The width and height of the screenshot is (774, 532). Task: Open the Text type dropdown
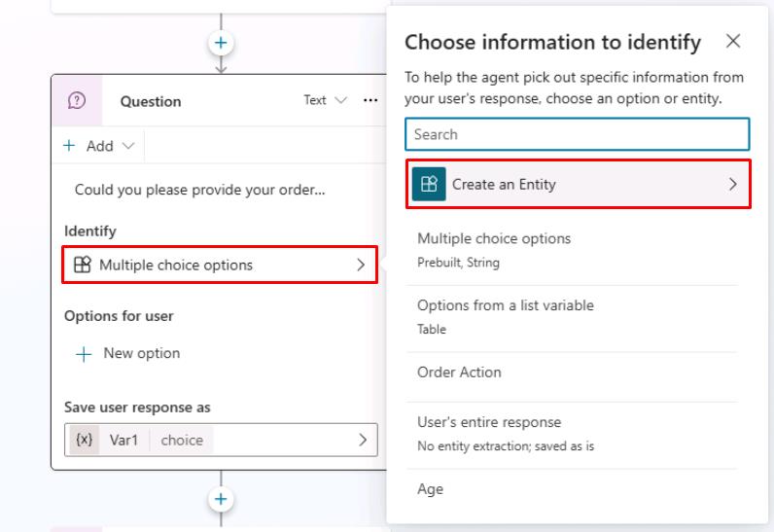(x=325, y=100)
